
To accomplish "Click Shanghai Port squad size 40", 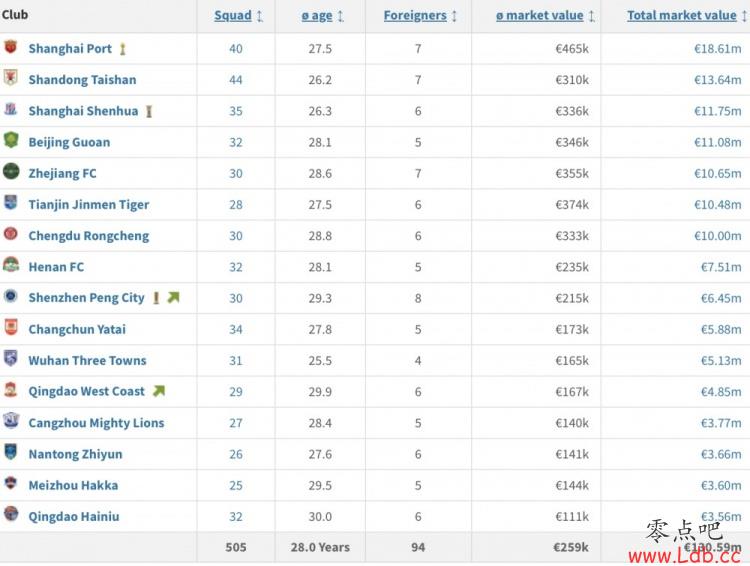I will pyautogui.click(x=236, y=49).
